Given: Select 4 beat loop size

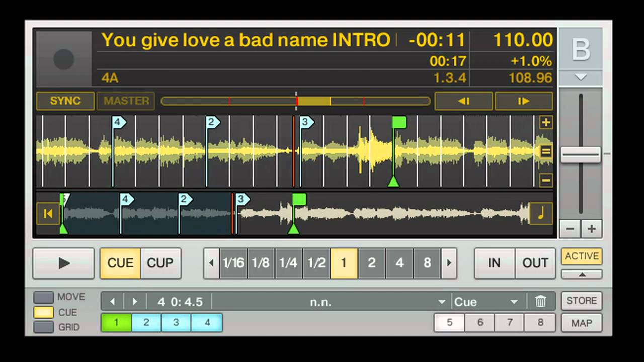Looking at the screenshot, I should [x=399, y=263].
